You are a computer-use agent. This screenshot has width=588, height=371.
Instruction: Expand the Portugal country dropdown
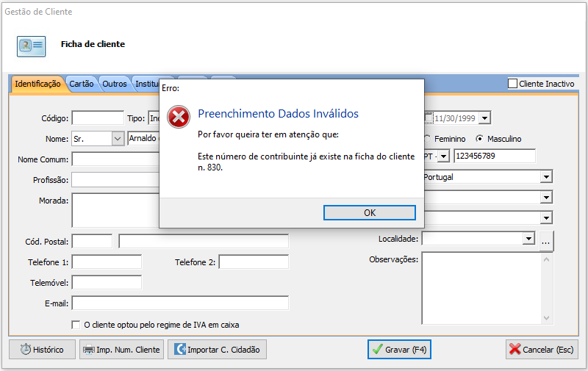(x=545, y=177)
